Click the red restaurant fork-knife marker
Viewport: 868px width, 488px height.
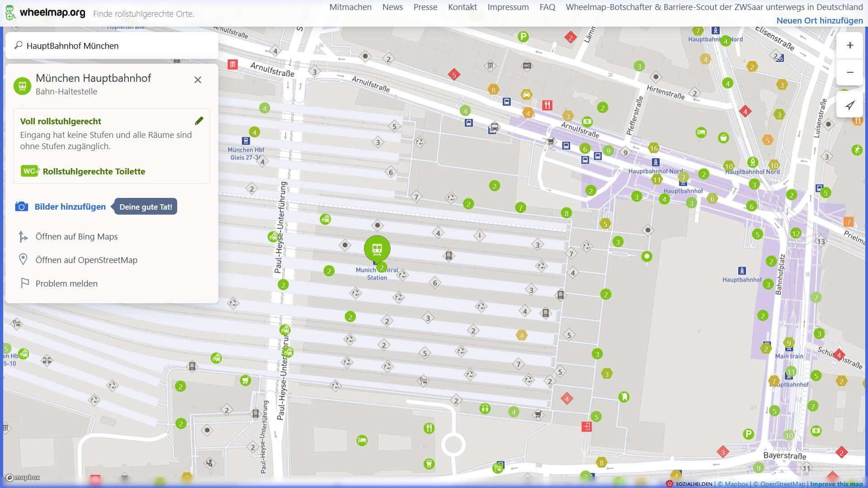click(547, 105)
